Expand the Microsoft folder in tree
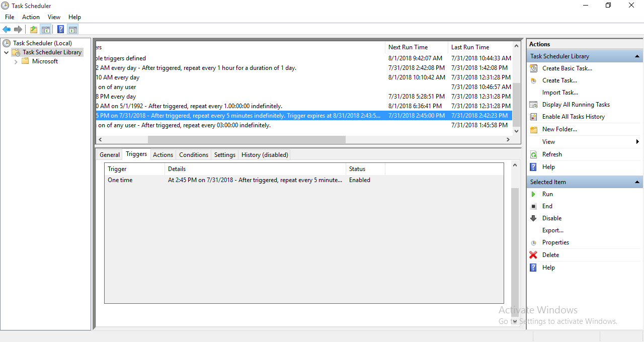This screenshot has width=644, height=342. [16, 61]
